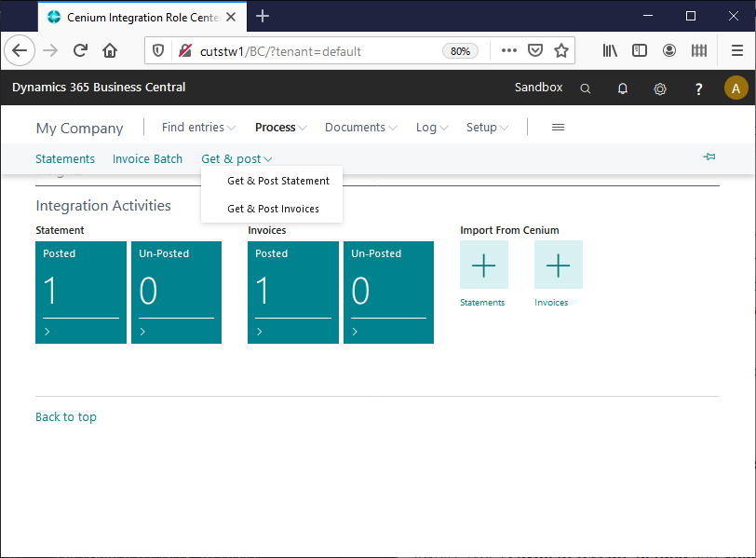756x558 pixels.
Task: Click the Import From Cenium heading
Action: pos(509,230)
